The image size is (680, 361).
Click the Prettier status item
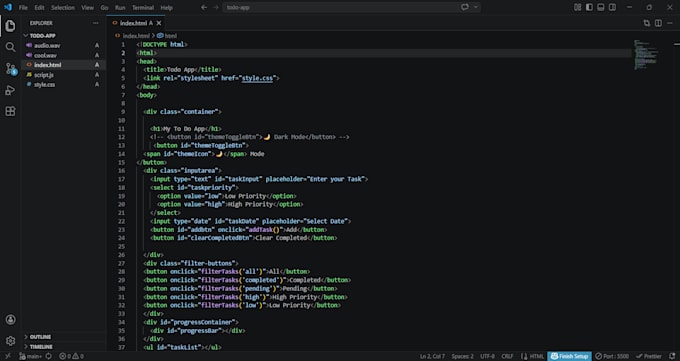649,356
